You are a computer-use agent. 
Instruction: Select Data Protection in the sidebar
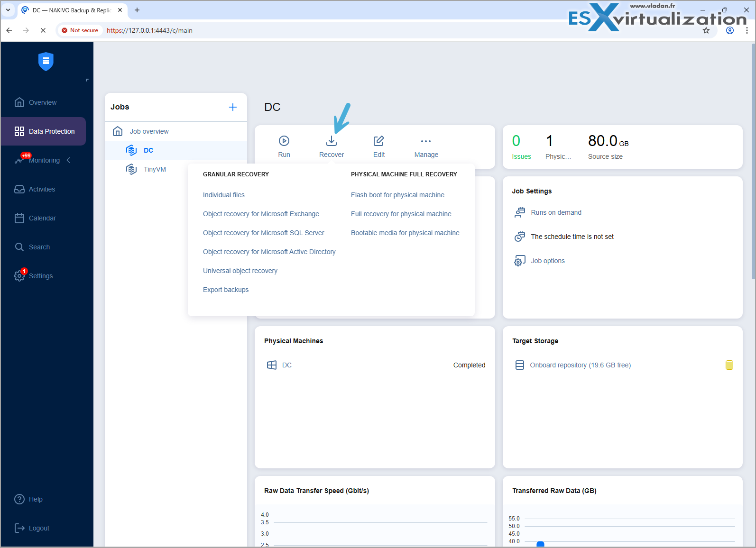pos(43,131)
